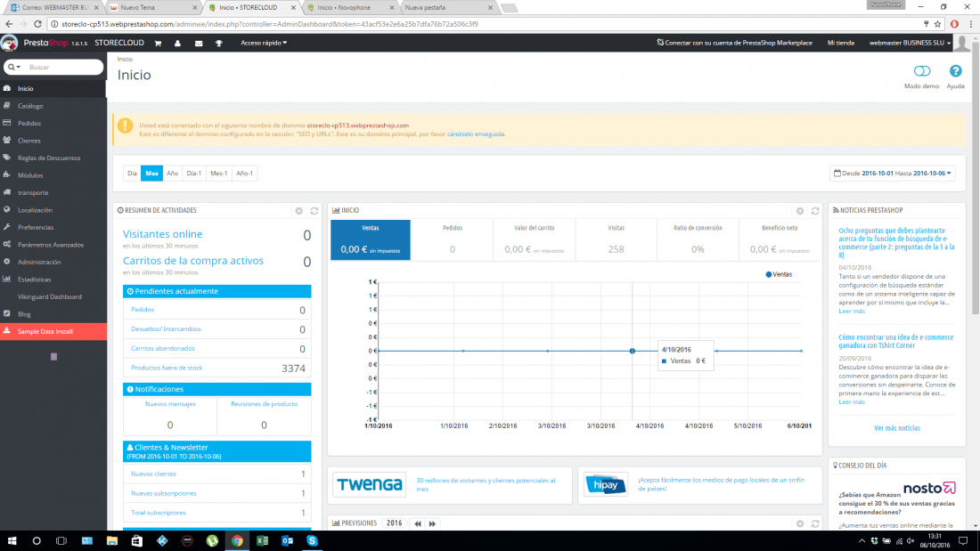
Task: Select the Mes period tab
Action: click(x=151, y=173)
